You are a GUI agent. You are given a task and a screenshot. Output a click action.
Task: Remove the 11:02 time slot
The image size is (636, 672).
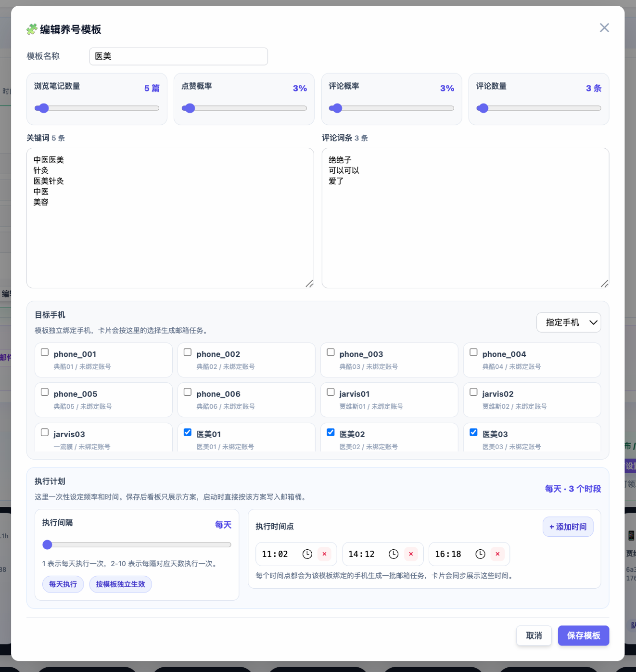324,554
